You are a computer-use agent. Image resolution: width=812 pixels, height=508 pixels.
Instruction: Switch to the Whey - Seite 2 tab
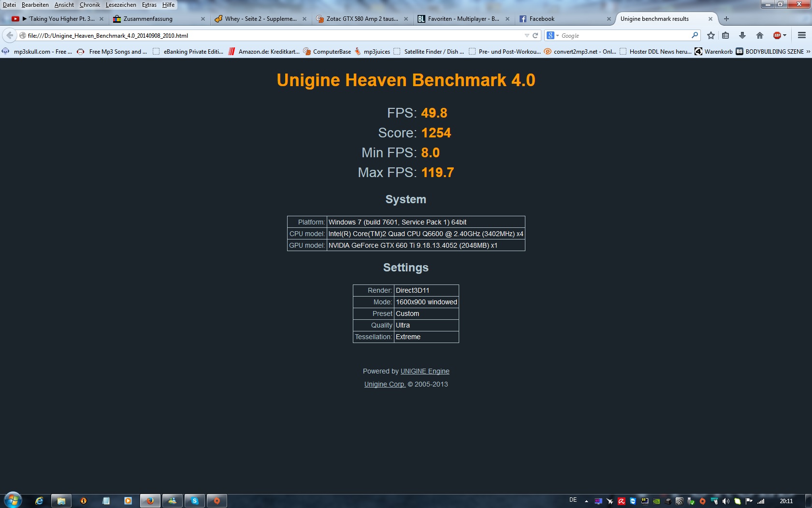click(x=260, y=19)
